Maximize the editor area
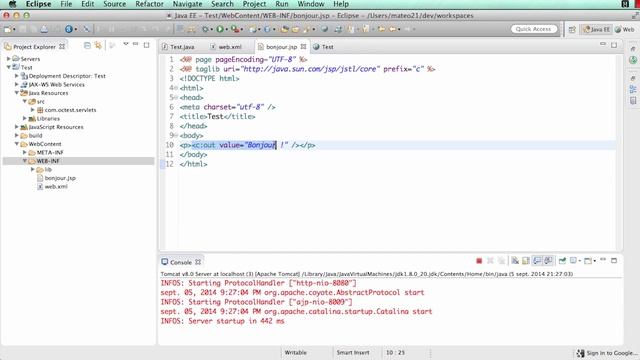Viewport: 640px width, 360px height. 614,45
